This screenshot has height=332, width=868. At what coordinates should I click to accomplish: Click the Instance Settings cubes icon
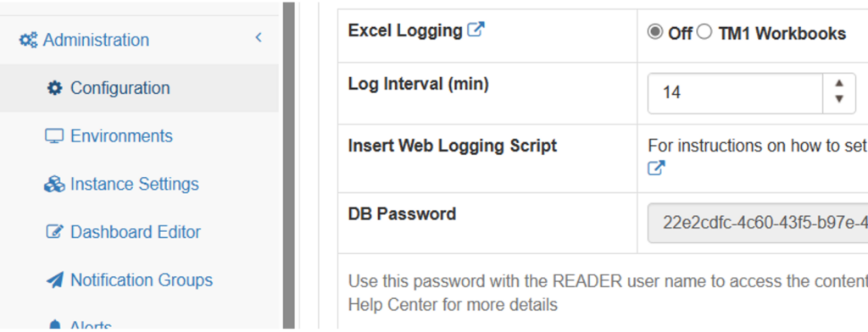54,185
